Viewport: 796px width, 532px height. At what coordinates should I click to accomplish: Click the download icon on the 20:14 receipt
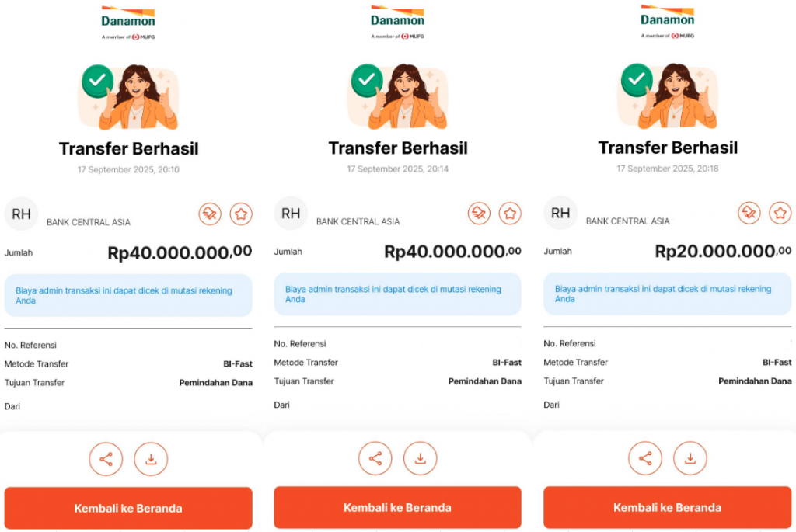[x=421, y=458]
